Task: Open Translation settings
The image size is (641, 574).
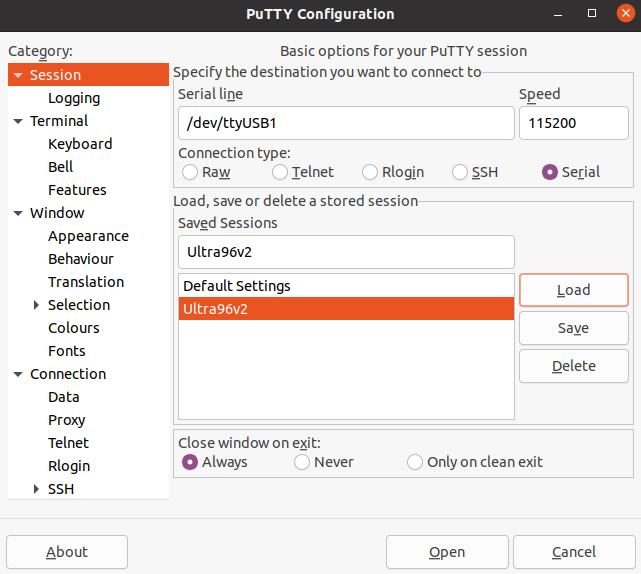Action: tap(86, 282)
